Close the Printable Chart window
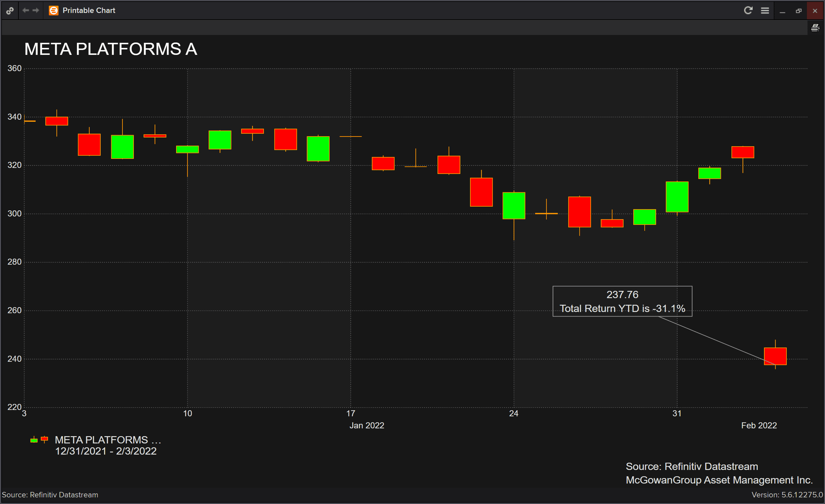Viewport: 825px width, 504px height. pos(815,11)
